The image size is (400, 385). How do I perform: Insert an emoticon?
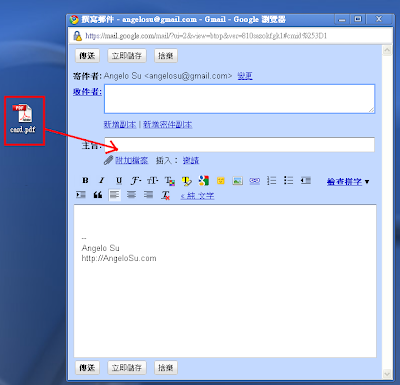(221, 181)
